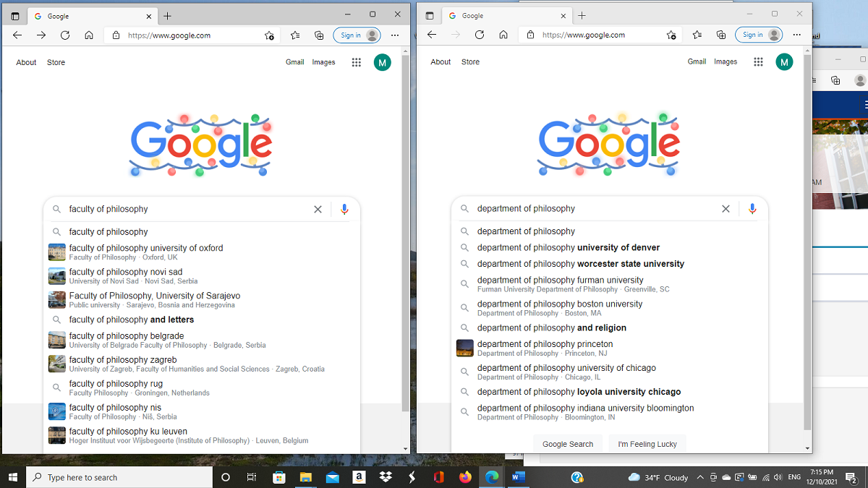Select 'faculty of philosophy university of oxford' suggestion
This screenshot has height=488, width=868.
click(x=146, y=248)
